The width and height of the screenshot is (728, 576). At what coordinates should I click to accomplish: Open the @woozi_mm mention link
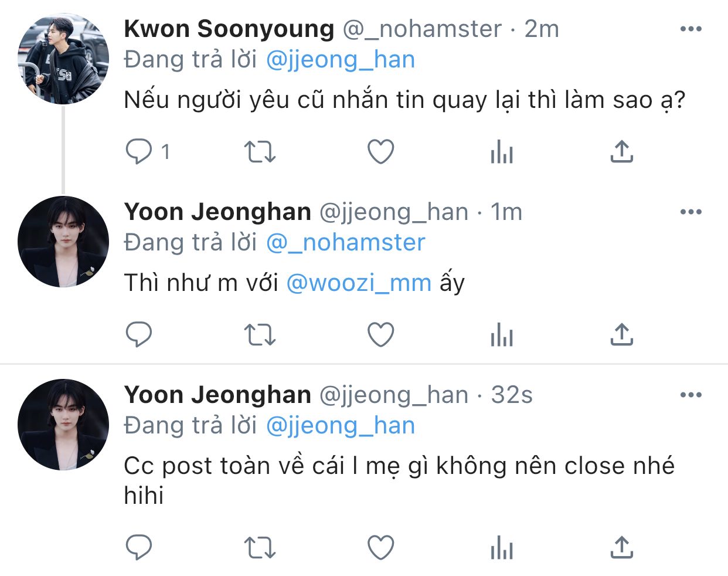359,283
